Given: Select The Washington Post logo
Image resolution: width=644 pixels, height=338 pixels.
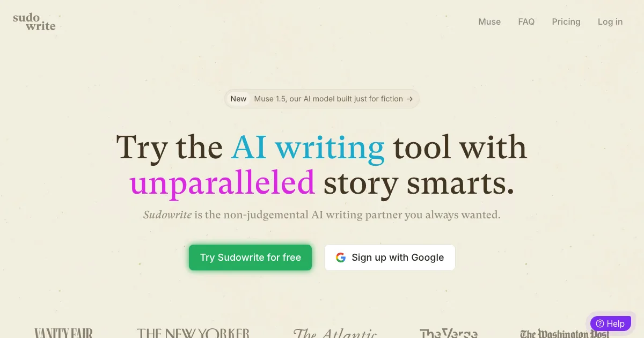Looking at the screenshot, I should point(565,334).
